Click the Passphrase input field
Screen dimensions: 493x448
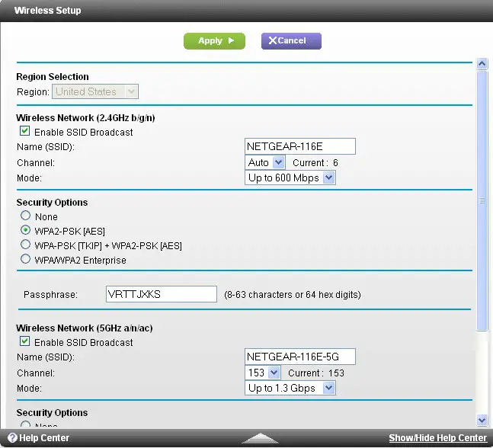[161, 294]
